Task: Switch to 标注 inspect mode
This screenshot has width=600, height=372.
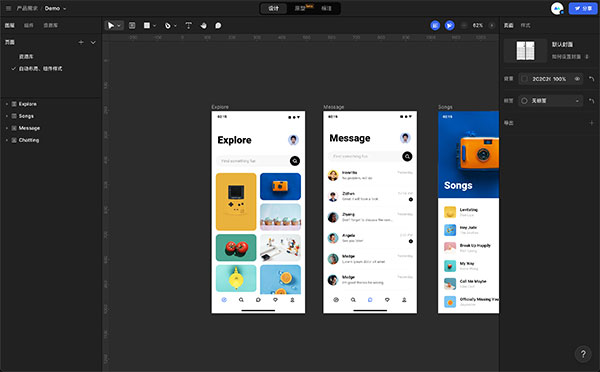Action: [x=326, y=8]
